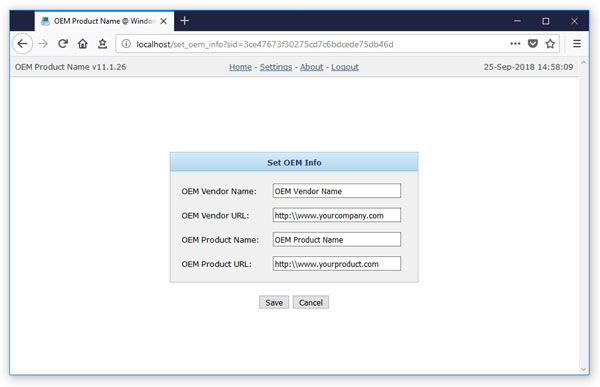The height and width of the screenshot is (387, 600).
Task: Save the OEM info form
Action: [274, 302]
